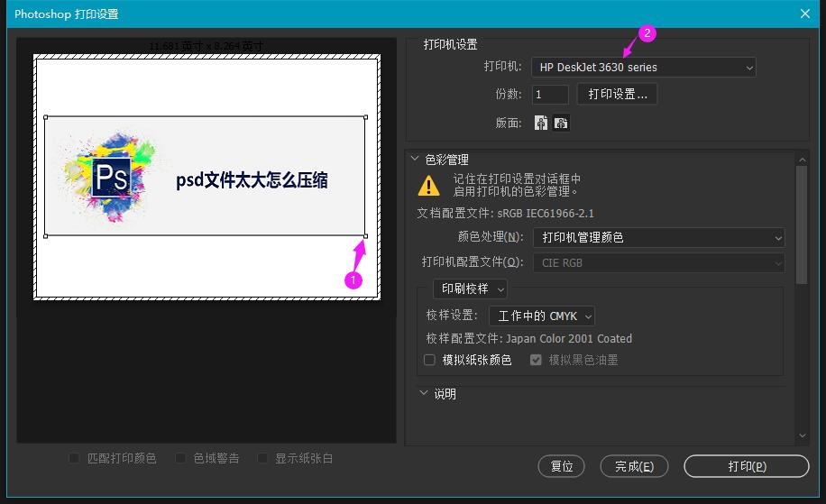Click the copies (份数) input field
Image resolution: width=826 pixels, height=504 pixels.
(x=550, y=95)
